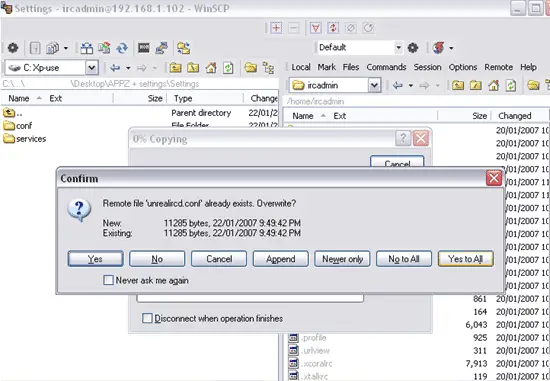
Task: Click the synchronized browsing folders icon
Action: (x=183, y=48)
